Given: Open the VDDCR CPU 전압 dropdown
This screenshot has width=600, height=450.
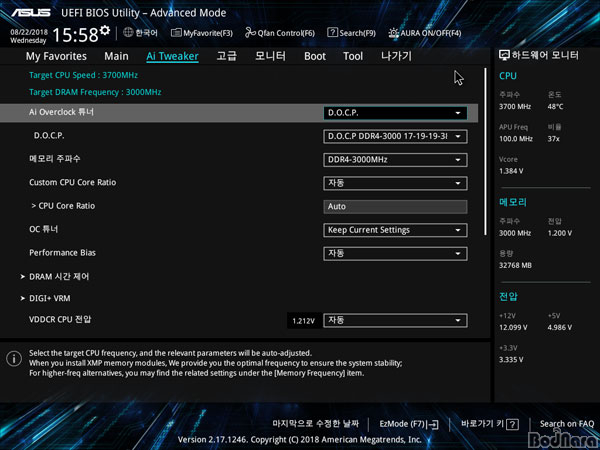Looking at the screenshot, I should pos(395,320).
